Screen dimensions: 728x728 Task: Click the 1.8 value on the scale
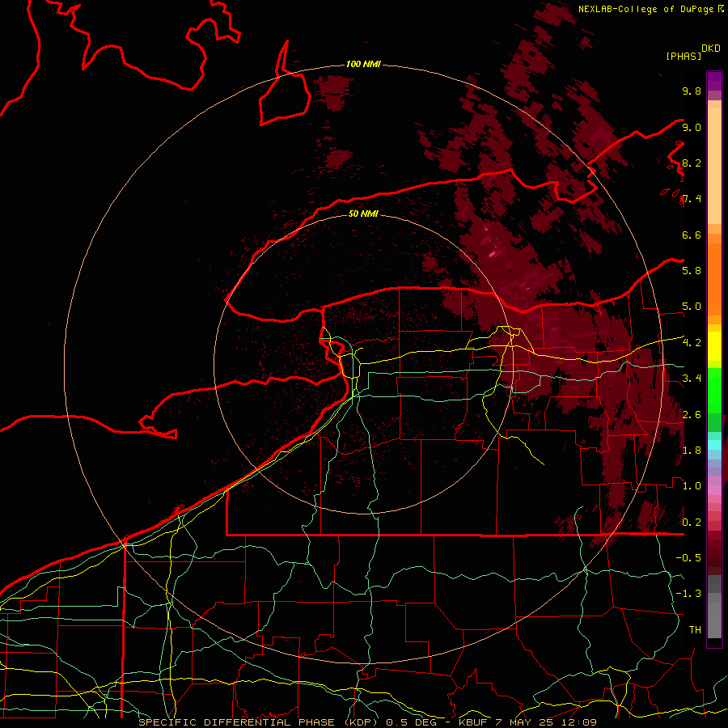(692, 451)
